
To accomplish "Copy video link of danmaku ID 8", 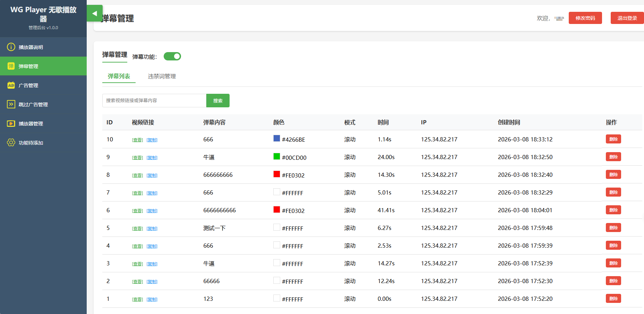I will pyautogui.click(x=152, y=175).
